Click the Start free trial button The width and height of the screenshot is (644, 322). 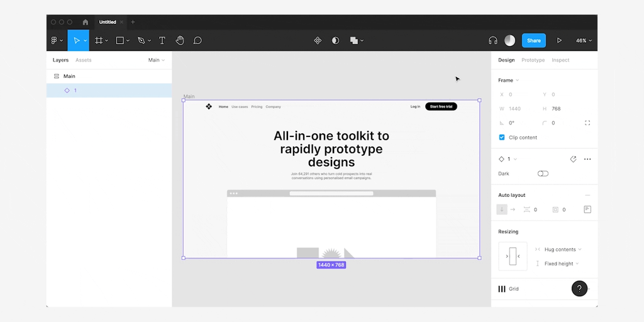[x=441, y=107]
